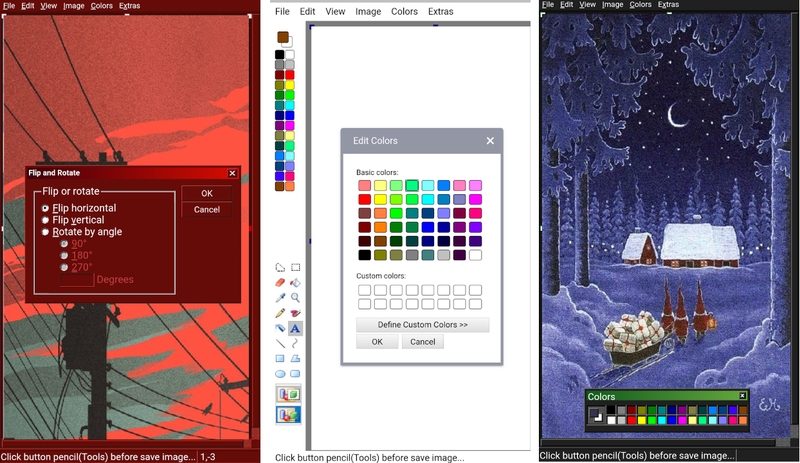
Task: Click the 'Custom colors:' label
Action: pyautogui.click(x=381, y=276)
